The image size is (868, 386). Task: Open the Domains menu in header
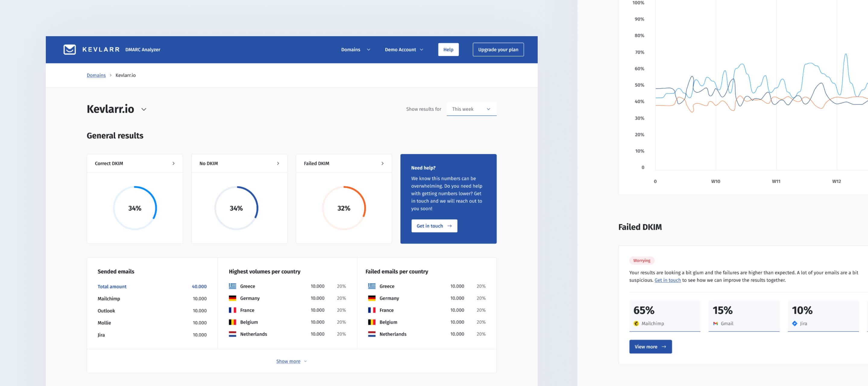click(x=356, y=49)
